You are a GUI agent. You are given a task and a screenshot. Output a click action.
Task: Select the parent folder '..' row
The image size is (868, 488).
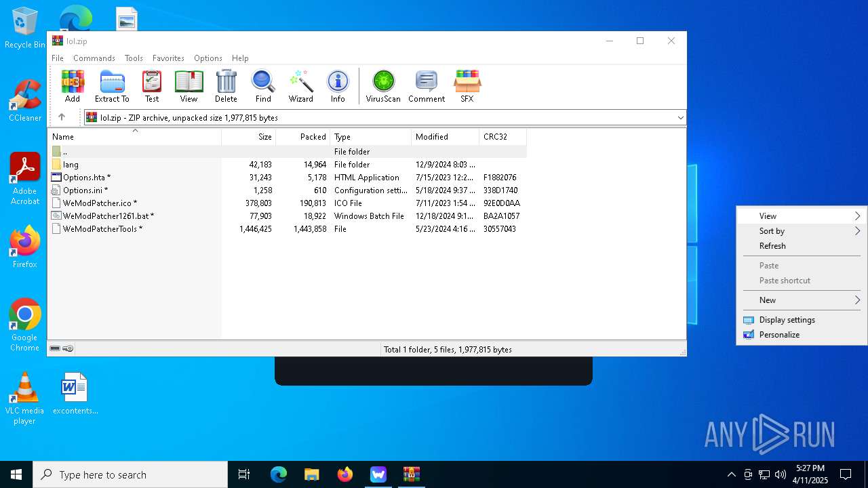tap(288, 152)
